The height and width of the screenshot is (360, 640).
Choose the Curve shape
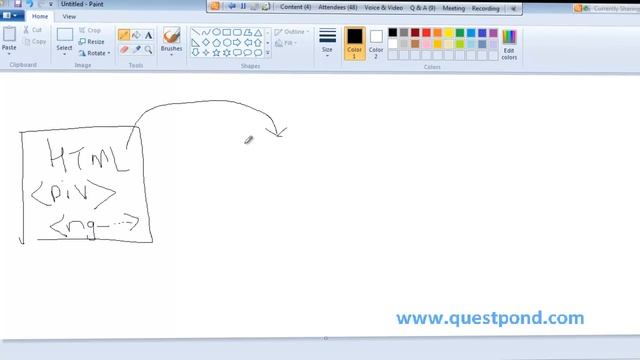(206, 32)
